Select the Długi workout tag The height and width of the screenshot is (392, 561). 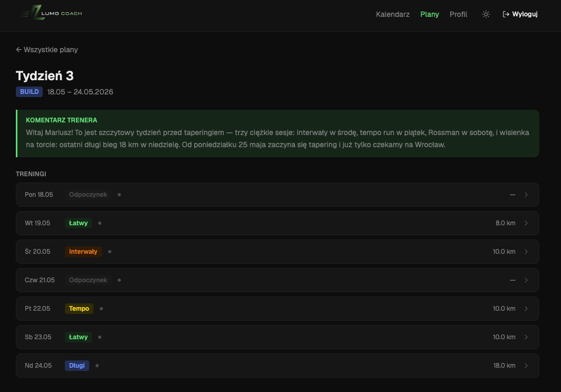coord(77,366)
